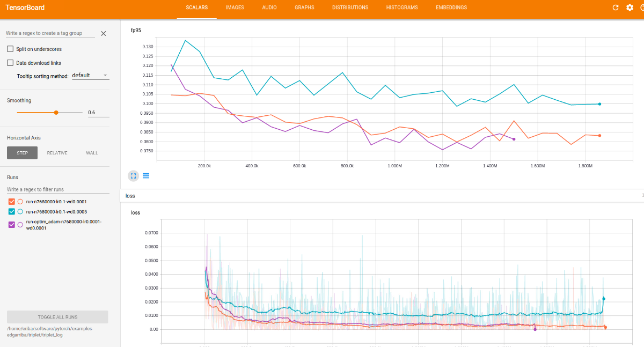The width and height of the screenshot is (644, 347).
Task: Open the EMBEDDINGS tab
Action: [x=451, y=8]
